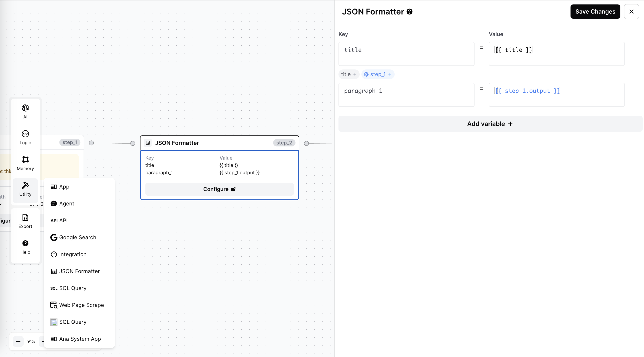Image resolution: width=644 pixels, height=357 pixels.
Task: Zoom out with the minus button
Action: pyautogui.click(x=18, y=341)
